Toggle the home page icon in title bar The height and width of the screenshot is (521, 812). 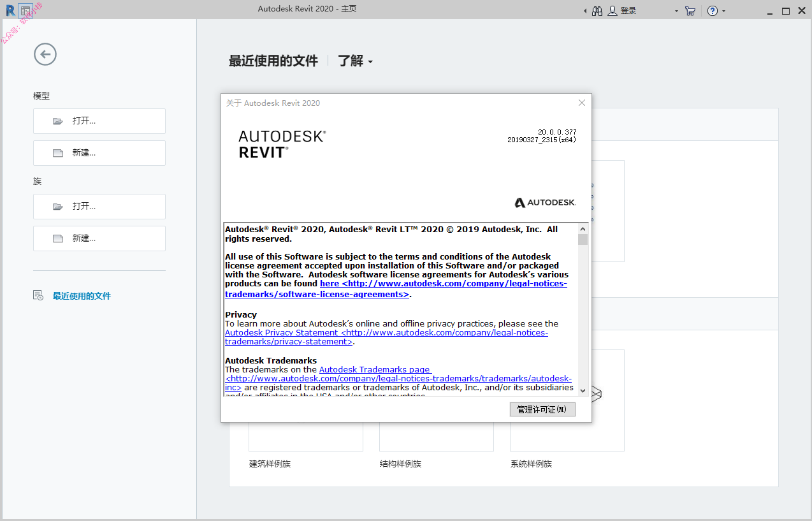click(25, 10)
